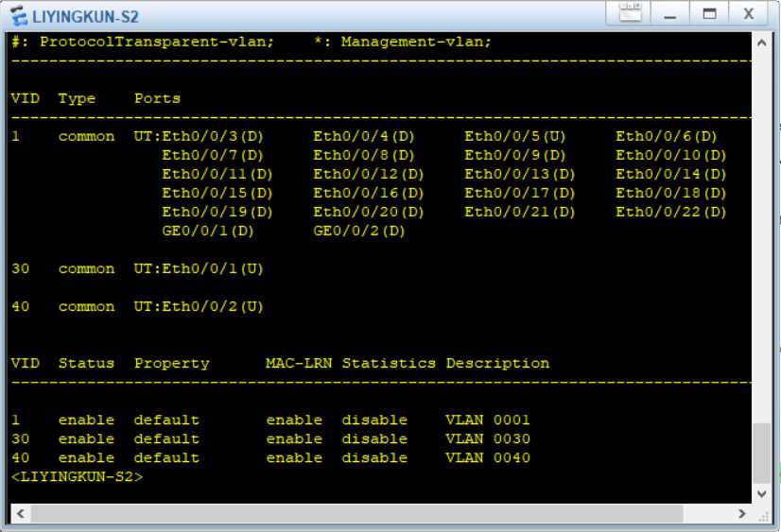The width and height of the screenshot is (781, 532).
Task: Click the 'Type' column header
Action: click(x=77, y=98)
